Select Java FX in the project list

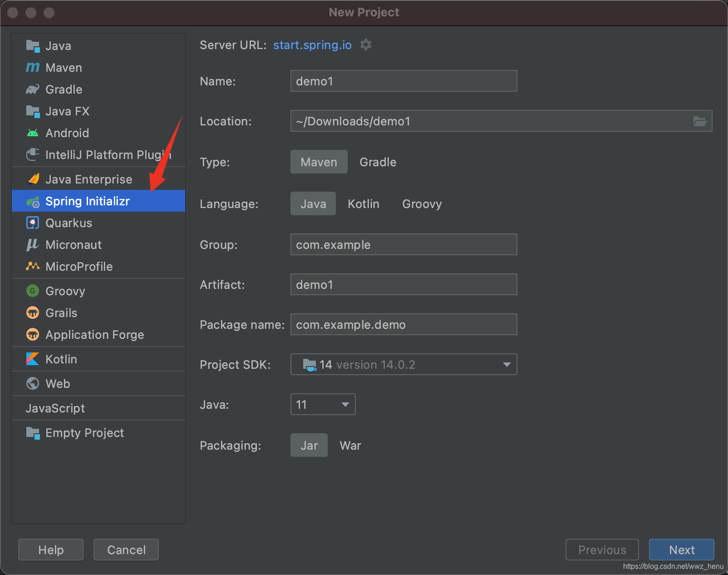coord(98,111)
